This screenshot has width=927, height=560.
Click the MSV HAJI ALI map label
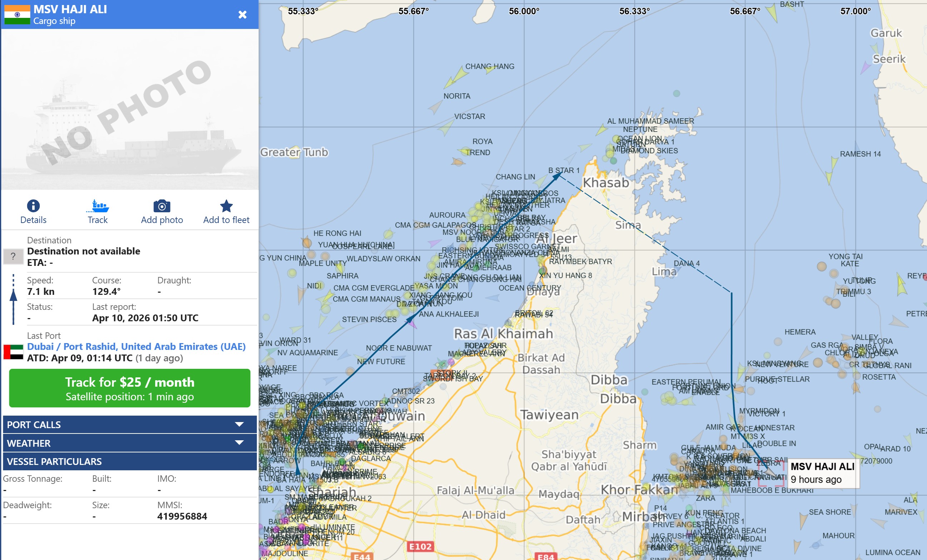click(822, 467)
